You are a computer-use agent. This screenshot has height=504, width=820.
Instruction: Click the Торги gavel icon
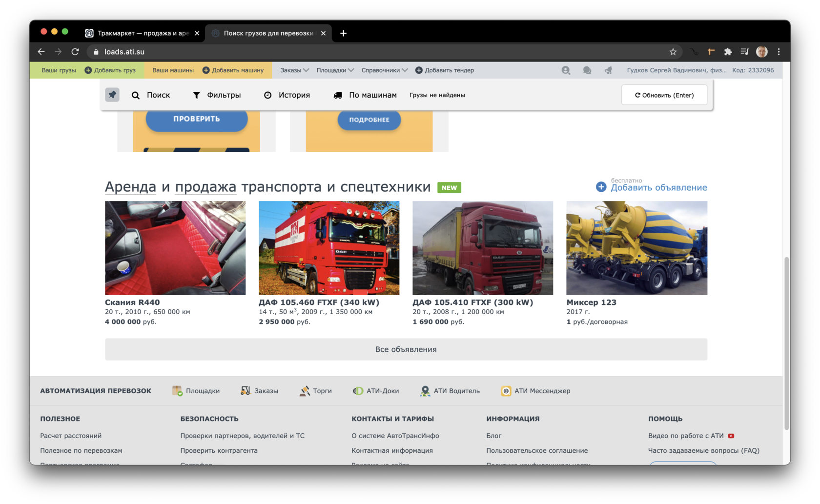(x=305, y=391)
